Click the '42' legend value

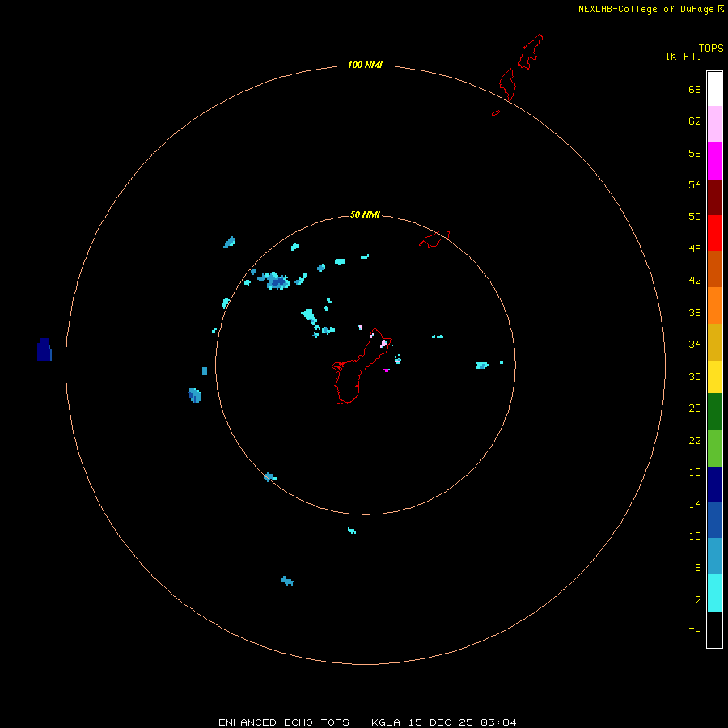[695, 281]
